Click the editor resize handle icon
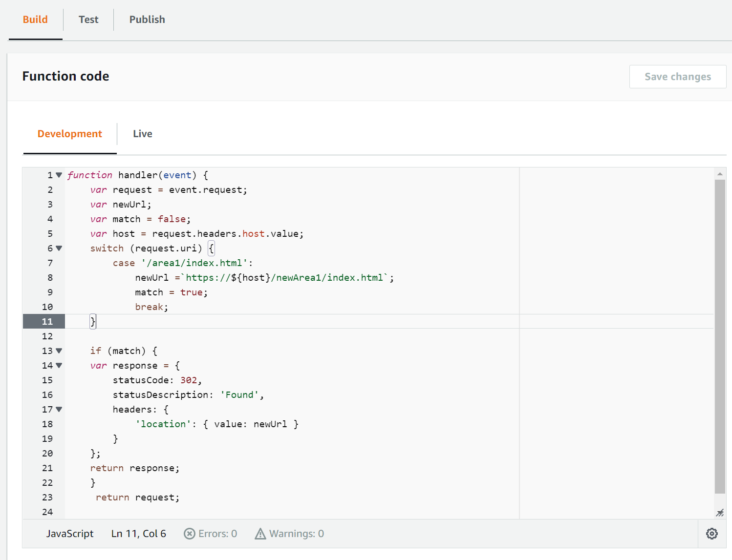This screenshot has height=560, width=732. (719, 513)
